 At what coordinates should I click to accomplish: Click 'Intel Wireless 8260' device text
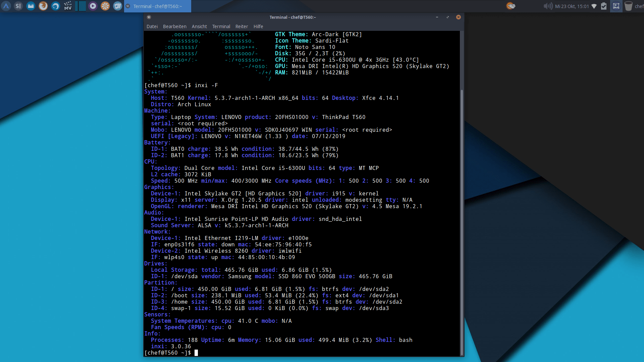[x=216, y=251]
